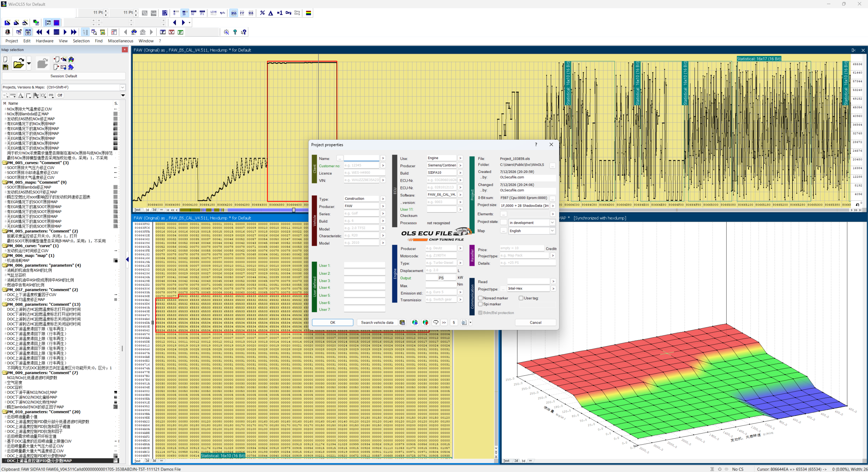Click the percent difference view icon
This screenshot has height=472, width=868.
pos(262,13)
